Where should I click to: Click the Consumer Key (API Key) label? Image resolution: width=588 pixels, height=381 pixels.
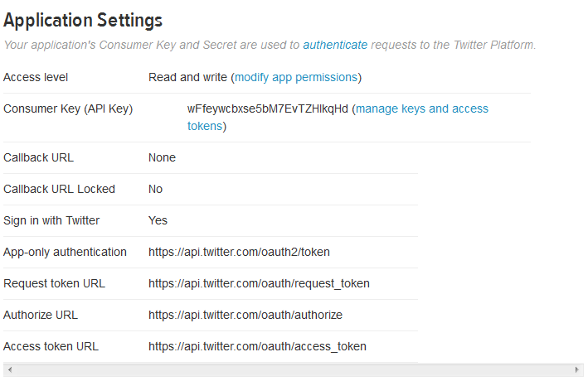68,109
